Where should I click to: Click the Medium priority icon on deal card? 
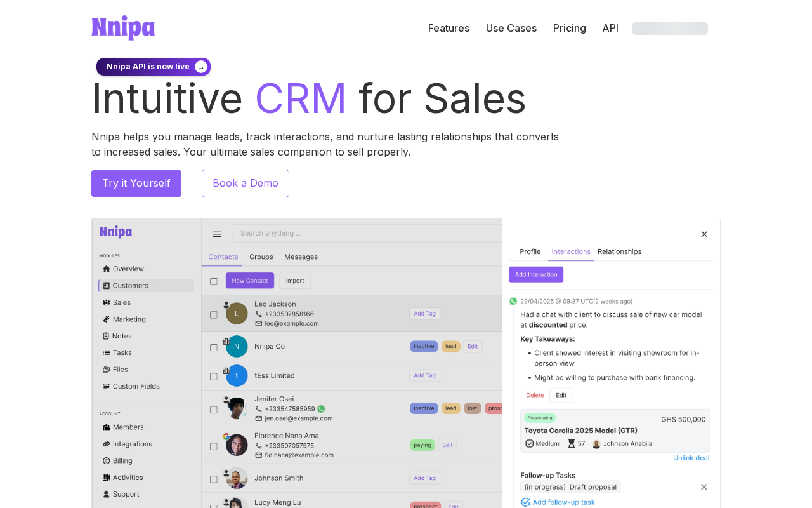coord(529,443)
